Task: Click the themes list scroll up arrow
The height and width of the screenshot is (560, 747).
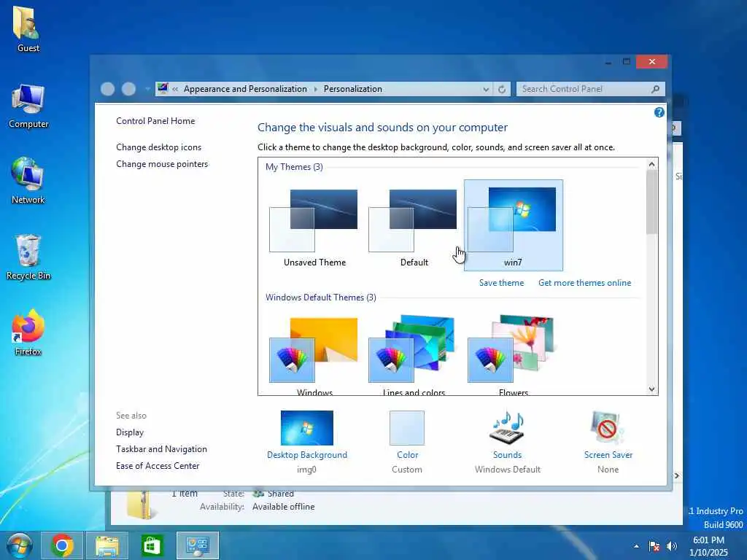Action: (651, 164)
